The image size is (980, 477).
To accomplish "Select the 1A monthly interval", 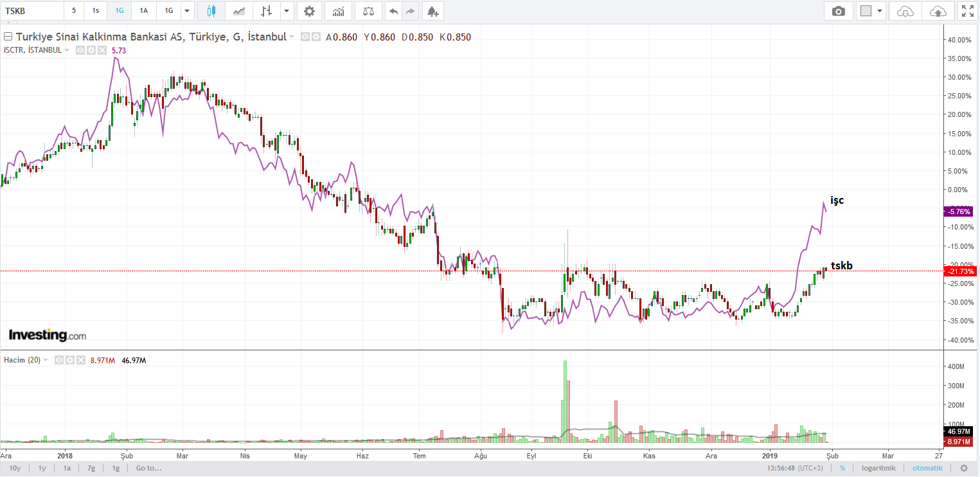I will [x=144, y=11].
